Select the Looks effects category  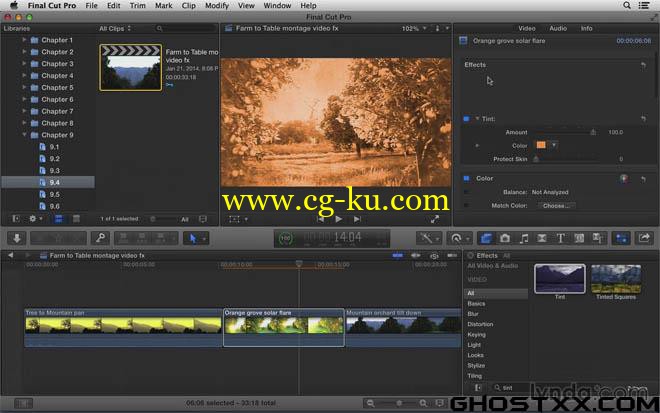pyautogui.click(x=475, y=355)
